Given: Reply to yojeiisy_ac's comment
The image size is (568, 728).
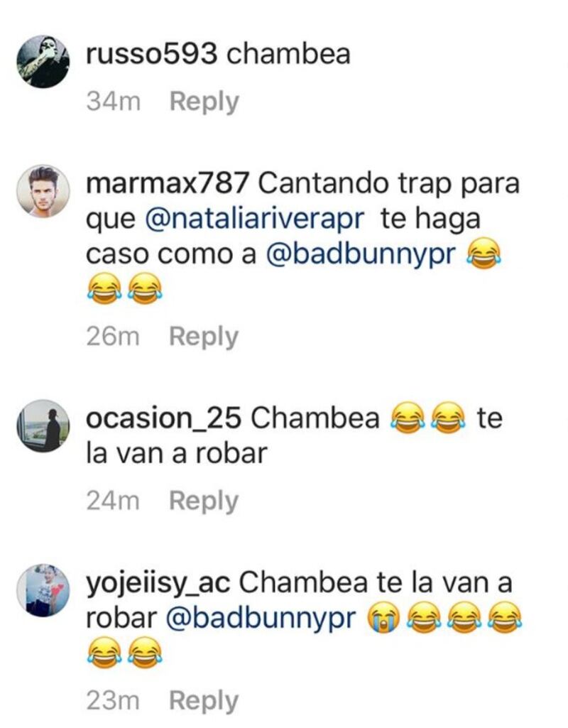Looking at the screenshot, I should pos(204,700).
